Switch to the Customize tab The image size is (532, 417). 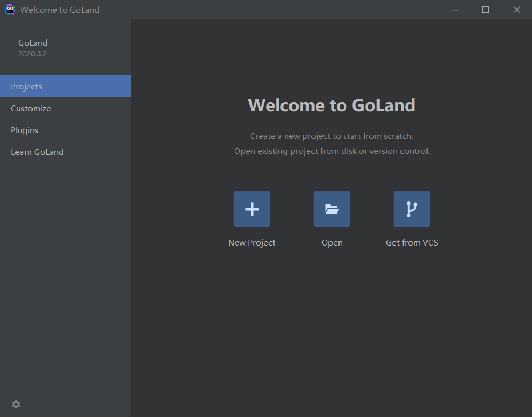(31, 109)
